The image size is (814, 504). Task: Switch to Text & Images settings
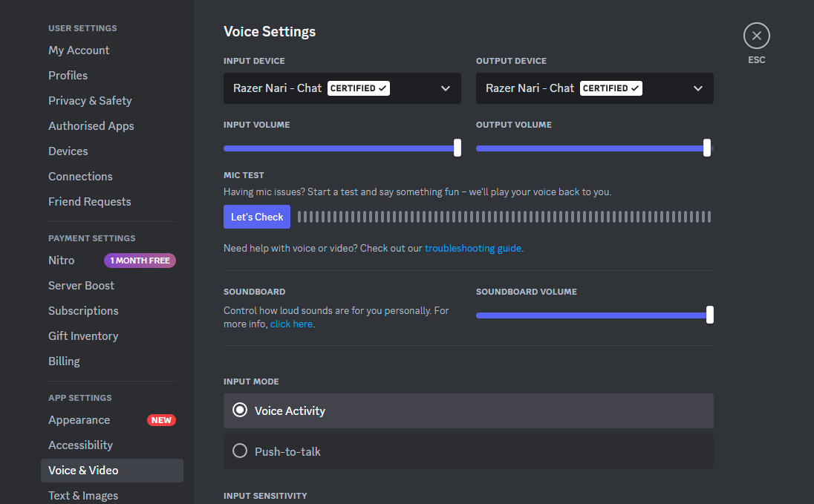pyautogui.click(x=83, y=495)
